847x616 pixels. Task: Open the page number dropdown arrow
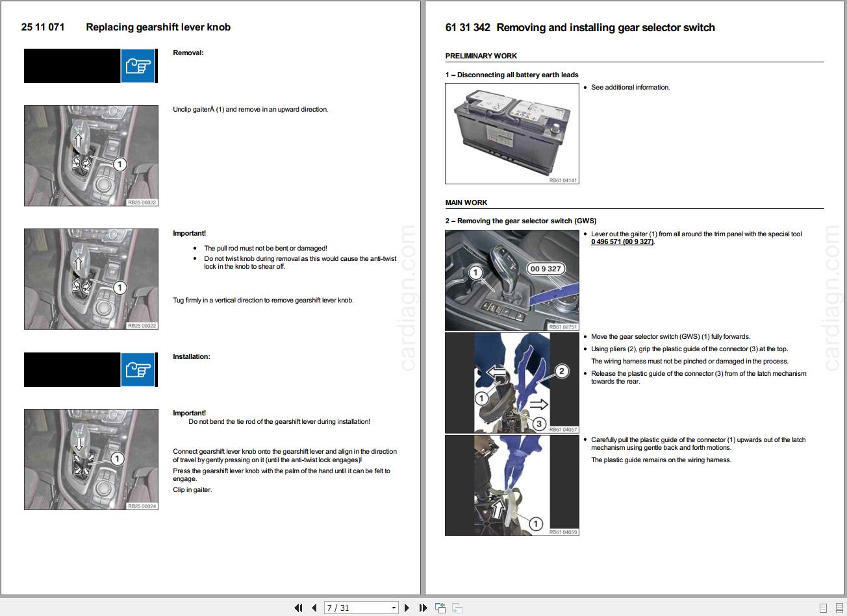coord(394,608)
